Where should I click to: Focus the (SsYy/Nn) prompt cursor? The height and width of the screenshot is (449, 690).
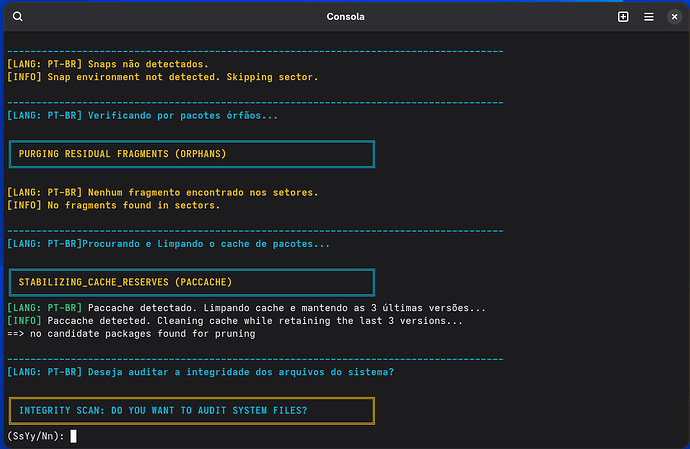73,436
